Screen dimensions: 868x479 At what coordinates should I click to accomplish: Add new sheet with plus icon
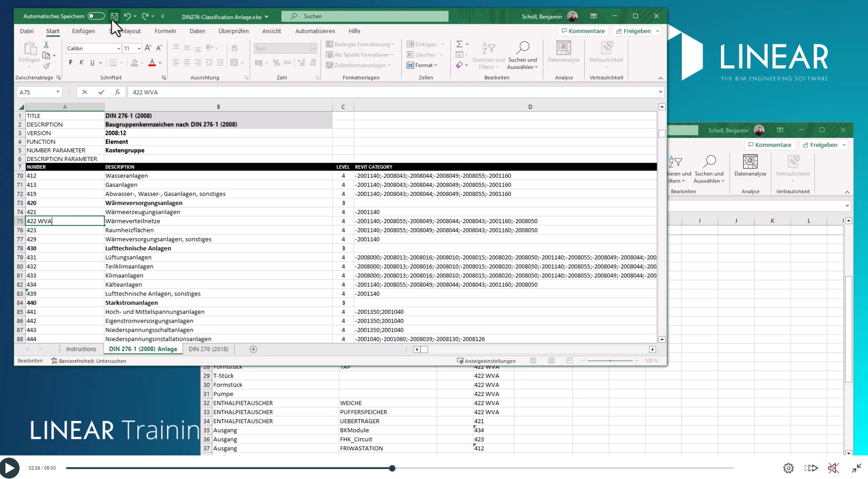point(253,349)
